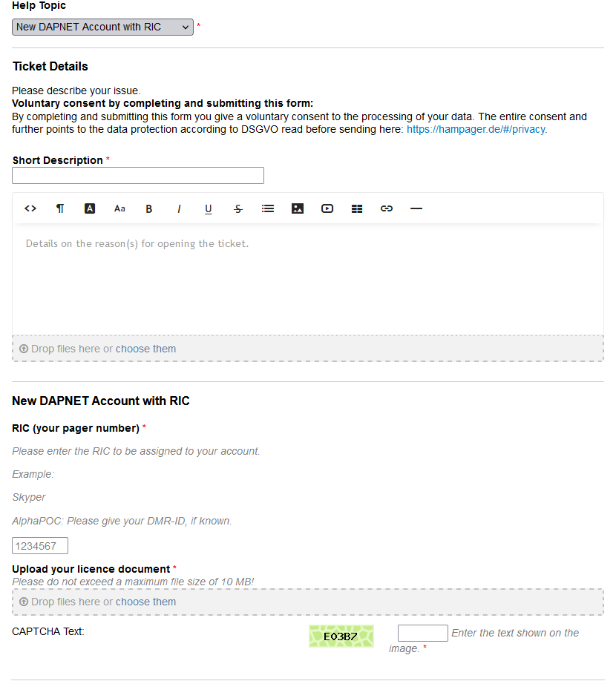
Task: Click the CAPTCHA text input box
Action: 422,633
